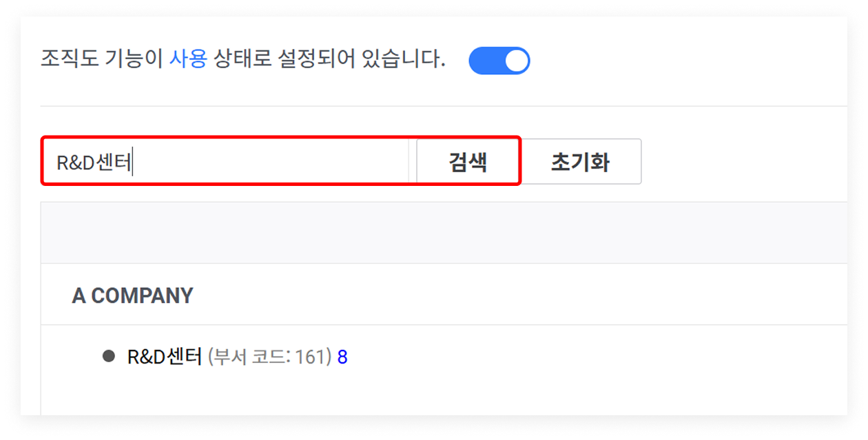Toggle off the 조직도 기능 switch
The image size is (868, 440).
coord(499,61)
